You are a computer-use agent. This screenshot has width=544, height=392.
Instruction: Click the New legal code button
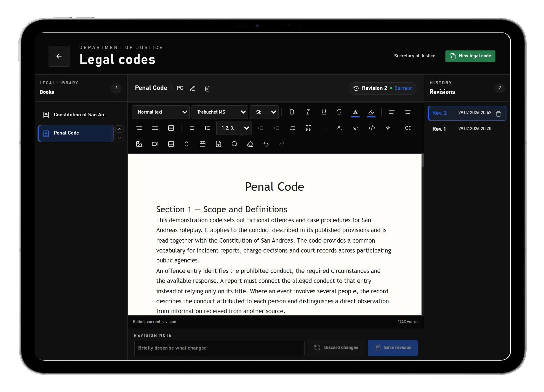click(470, 56)
